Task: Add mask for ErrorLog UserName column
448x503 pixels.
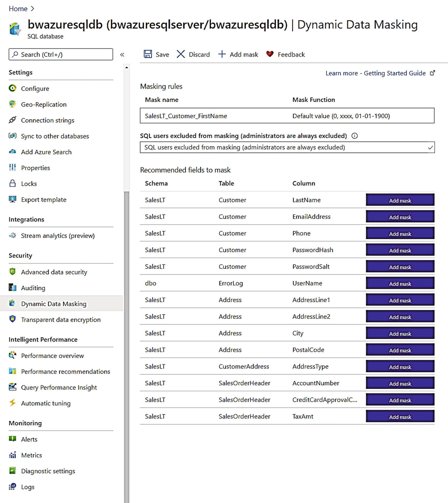Action: [400, 283]
